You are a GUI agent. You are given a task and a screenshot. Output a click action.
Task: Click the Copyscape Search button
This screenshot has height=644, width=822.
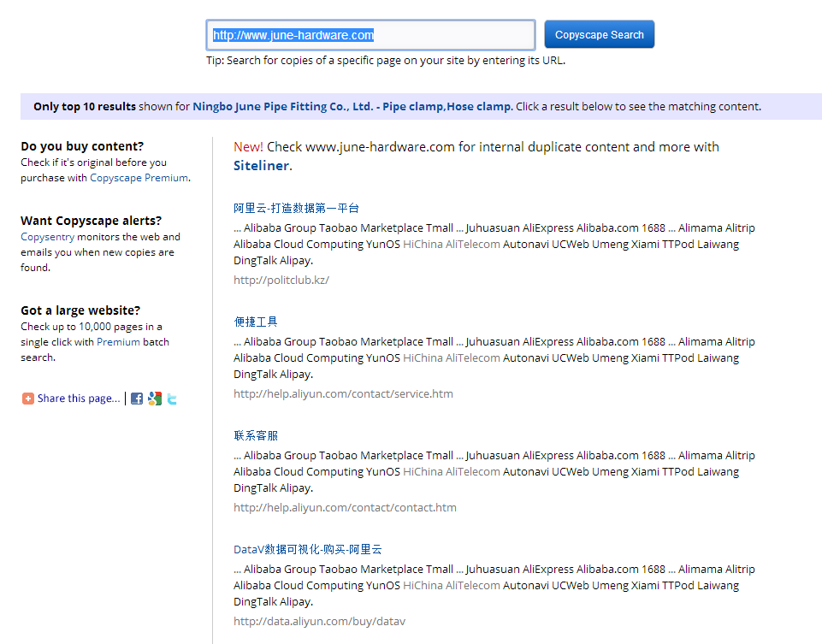click(600, 34)
